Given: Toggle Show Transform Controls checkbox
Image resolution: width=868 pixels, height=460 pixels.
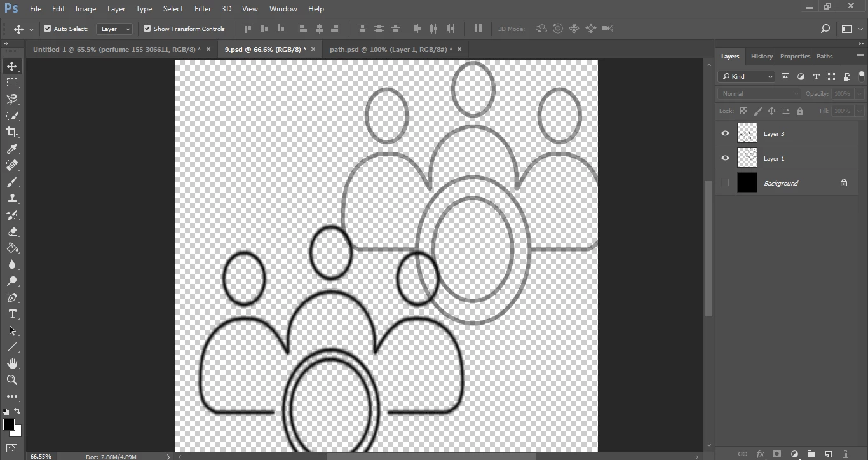Looking at the screenshot, I should coord(147,29).
